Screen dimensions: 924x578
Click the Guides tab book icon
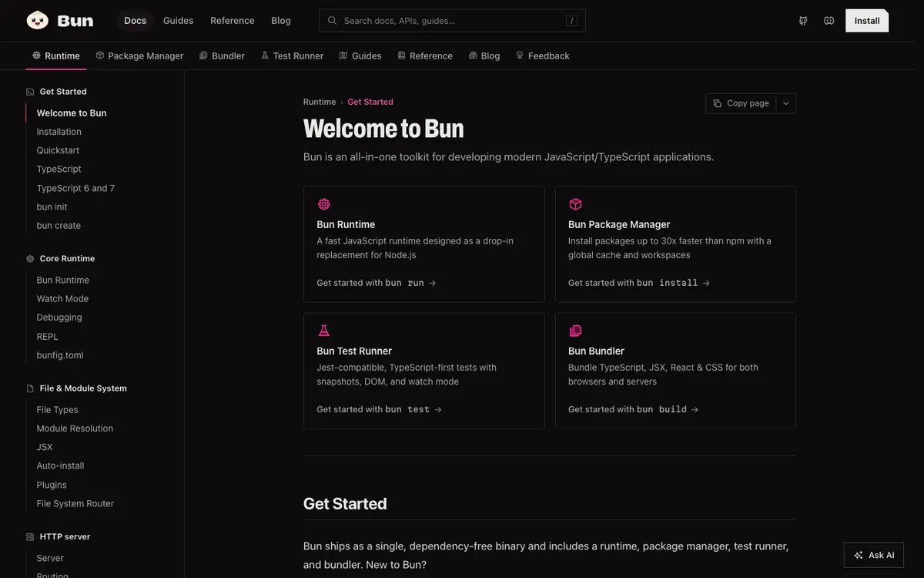tap(343, 55)
